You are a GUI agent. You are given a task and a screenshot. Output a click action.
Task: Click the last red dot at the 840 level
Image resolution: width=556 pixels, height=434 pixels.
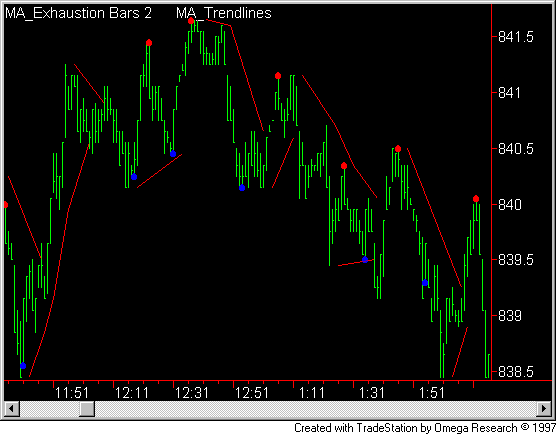(476, 199)
